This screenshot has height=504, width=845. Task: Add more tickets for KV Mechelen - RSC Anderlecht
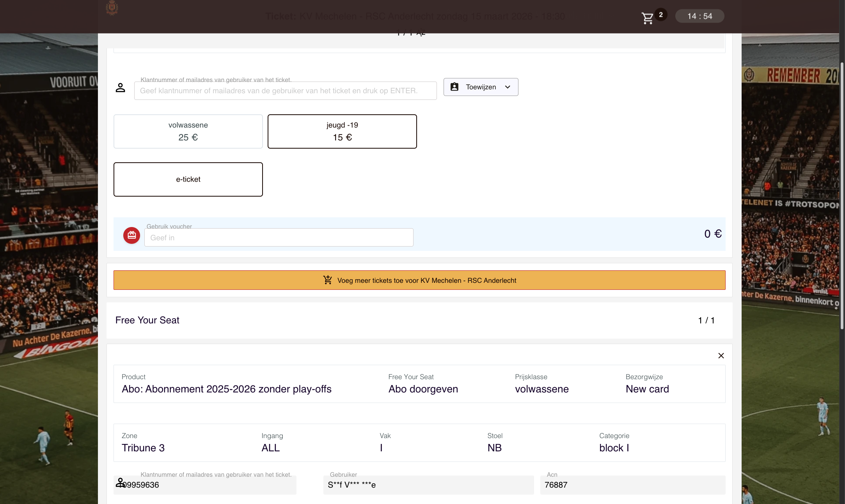(419, 280)
